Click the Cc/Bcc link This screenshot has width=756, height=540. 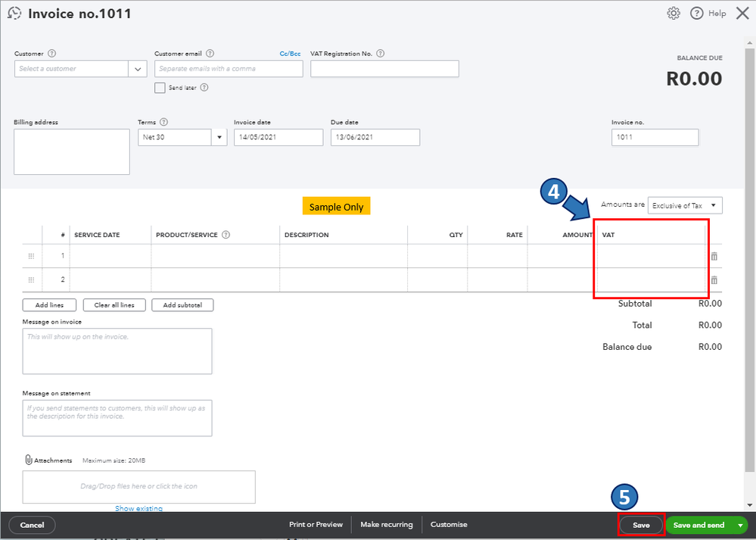click(x=290, y=54)
